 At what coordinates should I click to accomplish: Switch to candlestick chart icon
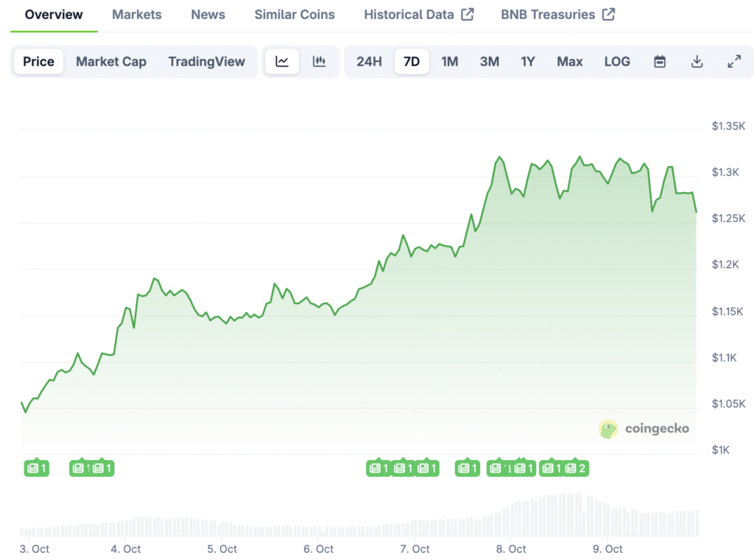click(x=319, y=62)
